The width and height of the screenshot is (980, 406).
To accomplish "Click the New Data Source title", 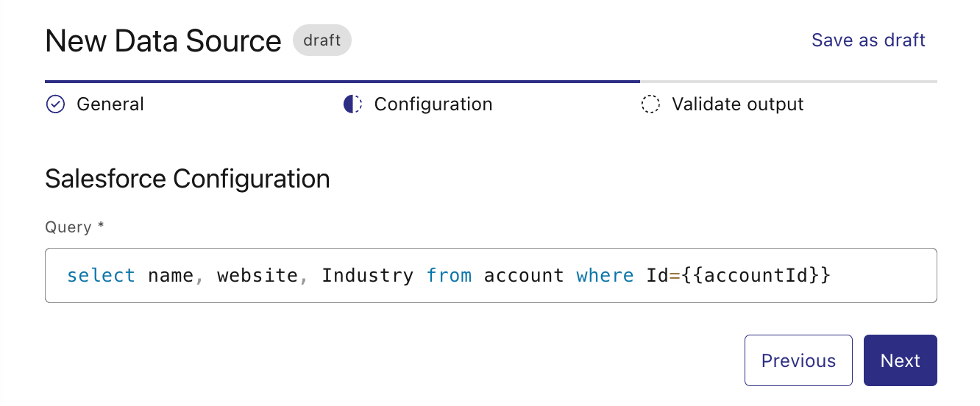I will pyautogui.click(x=163, y=41).
